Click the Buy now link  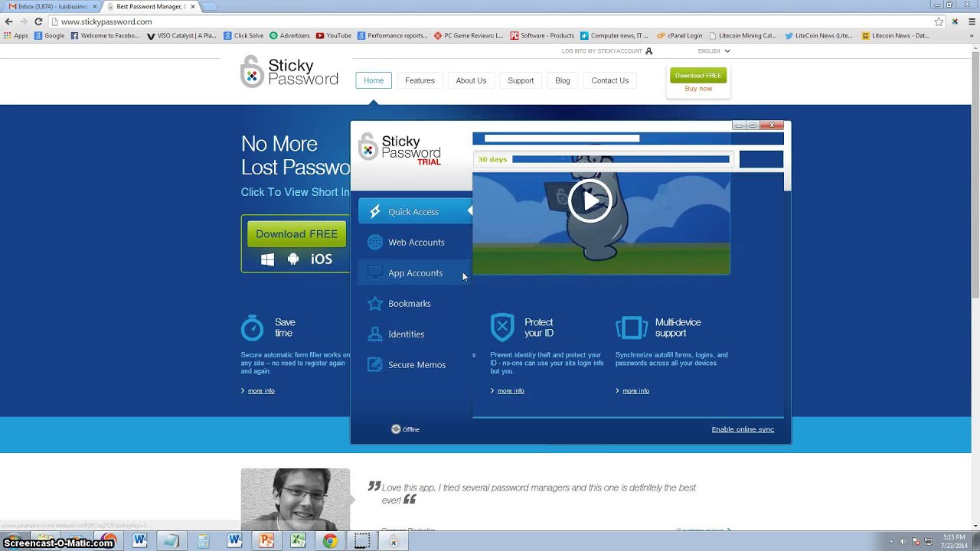(x=698, y=89)
